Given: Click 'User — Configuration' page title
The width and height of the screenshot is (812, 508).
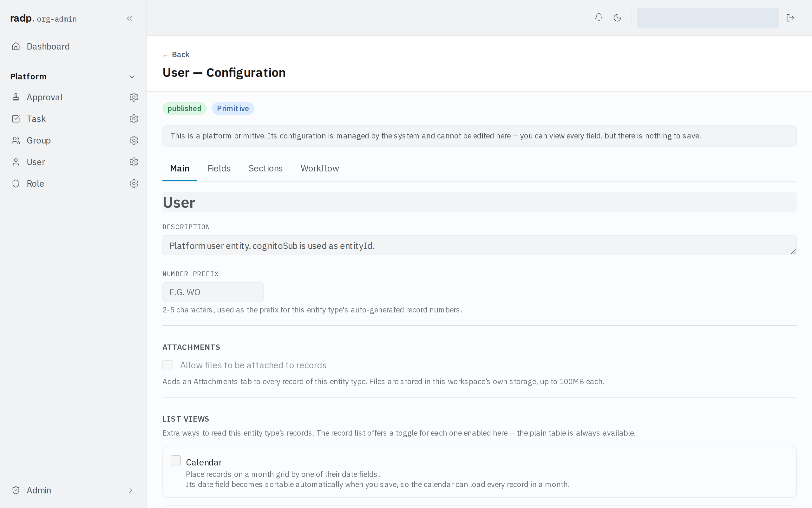Looking at the screenshot, I should 224,73.
